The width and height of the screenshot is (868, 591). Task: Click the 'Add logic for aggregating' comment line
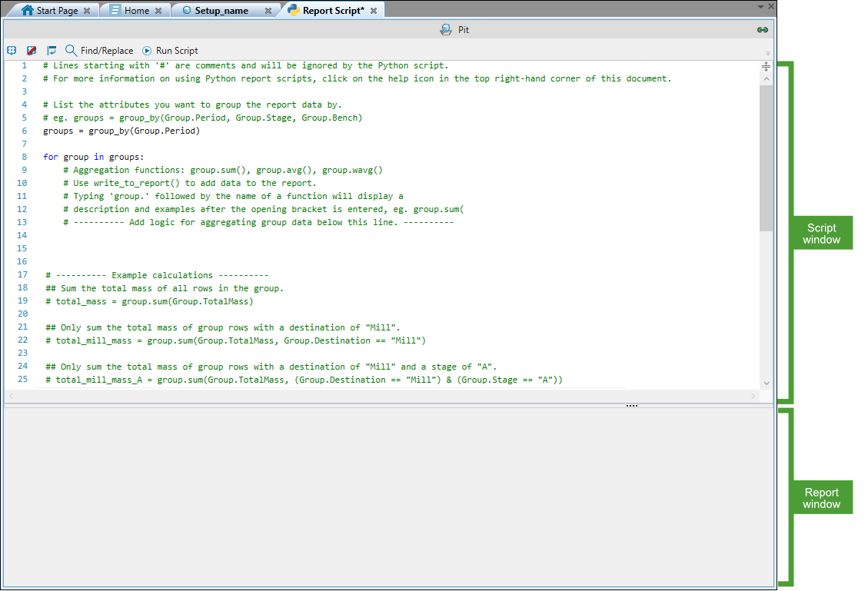(258, 222)
